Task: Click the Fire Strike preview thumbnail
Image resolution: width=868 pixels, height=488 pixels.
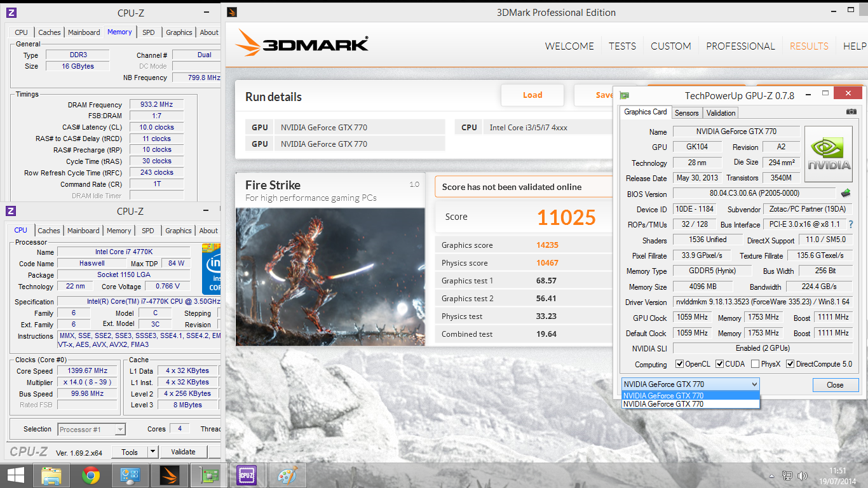Action: pos(330,276)
